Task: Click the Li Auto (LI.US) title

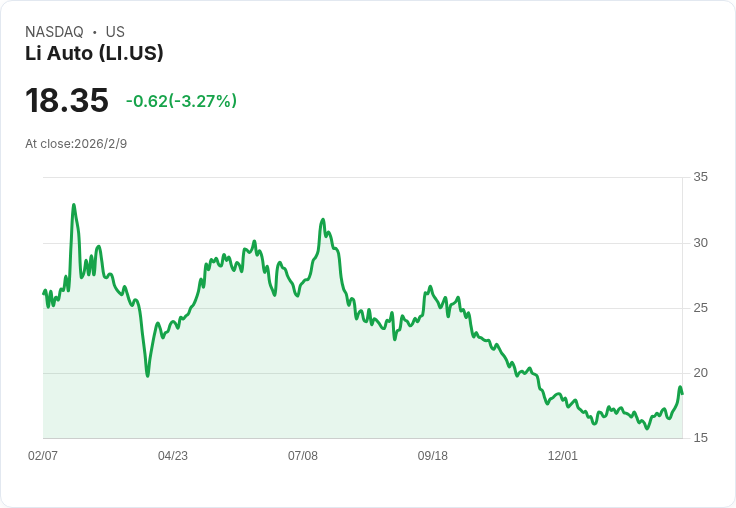Action: tap(94, 53)
